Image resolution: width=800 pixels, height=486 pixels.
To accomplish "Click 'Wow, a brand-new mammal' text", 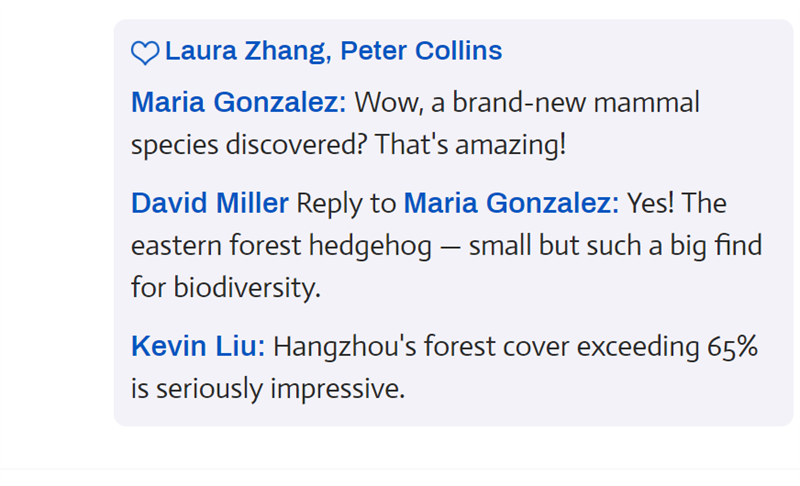I will click(527, 102).
